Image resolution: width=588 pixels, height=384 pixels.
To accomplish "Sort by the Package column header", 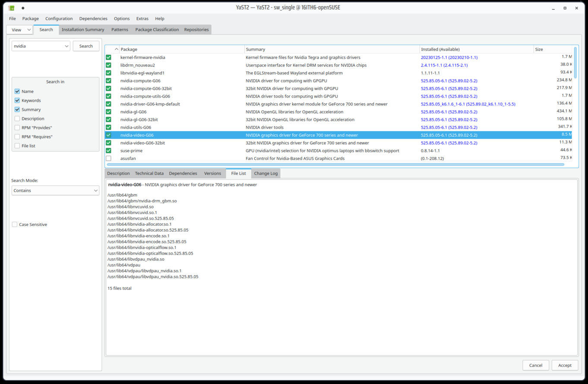I will pyautogui.click(x=182, y=49).
